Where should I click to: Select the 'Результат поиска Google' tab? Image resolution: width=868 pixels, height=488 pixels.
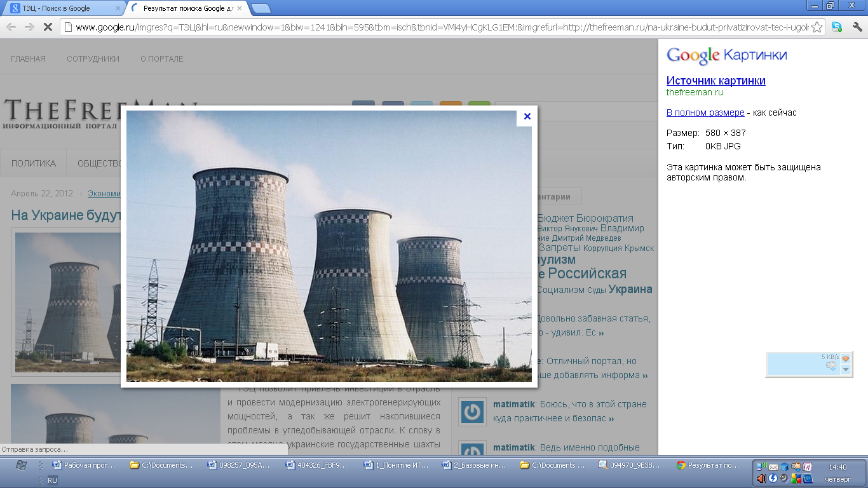(x=186, y=9)
